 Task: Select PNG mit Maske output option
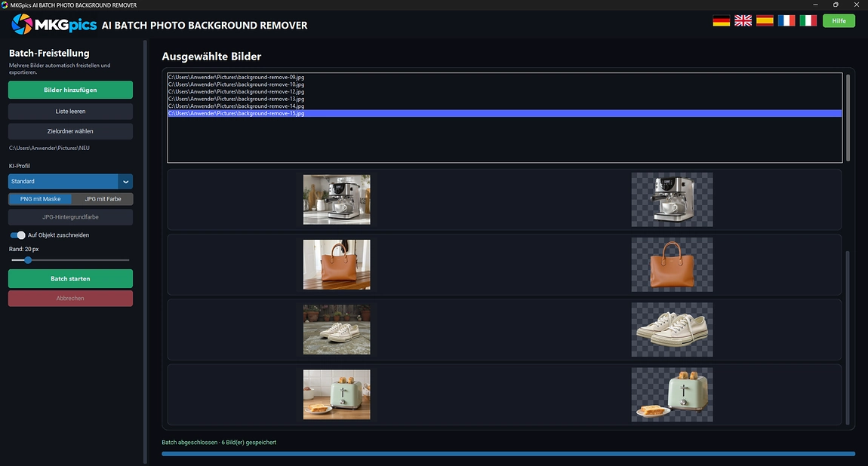pyautogui.click(x=41, y=199)
